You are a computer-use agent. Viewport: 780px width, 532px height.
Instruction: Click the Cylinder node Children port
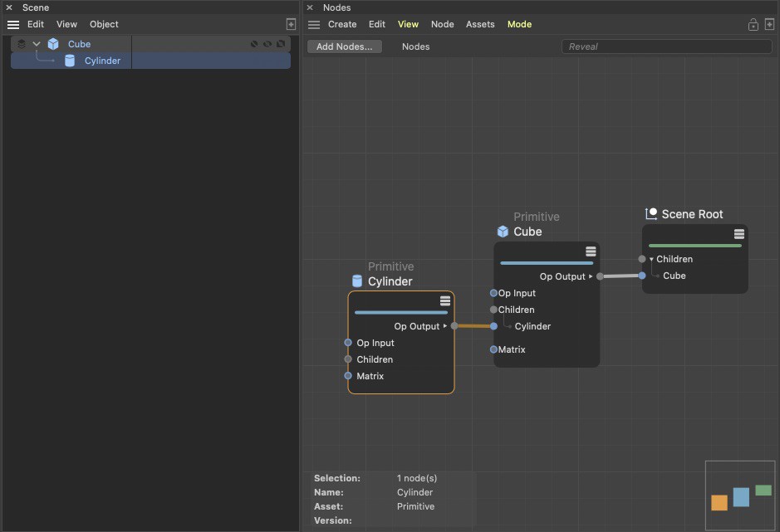click(348, 359)
